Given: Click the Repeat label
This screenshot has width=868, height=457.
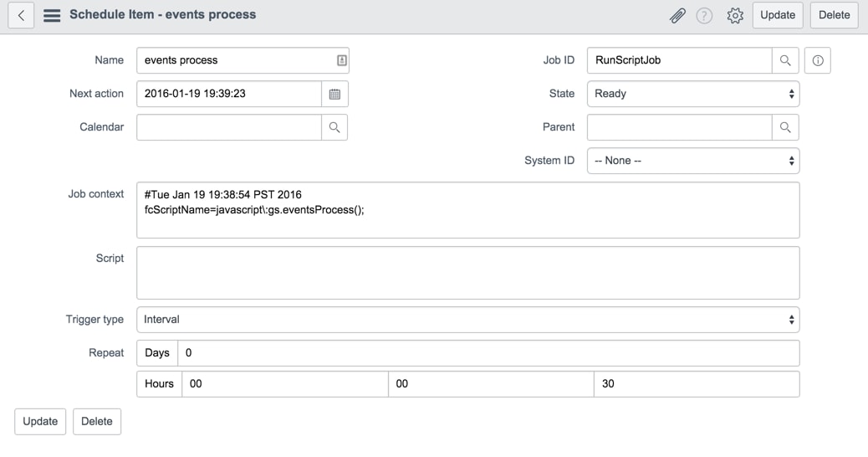Looking at the screenshot, I should click(x=106, y=353).
